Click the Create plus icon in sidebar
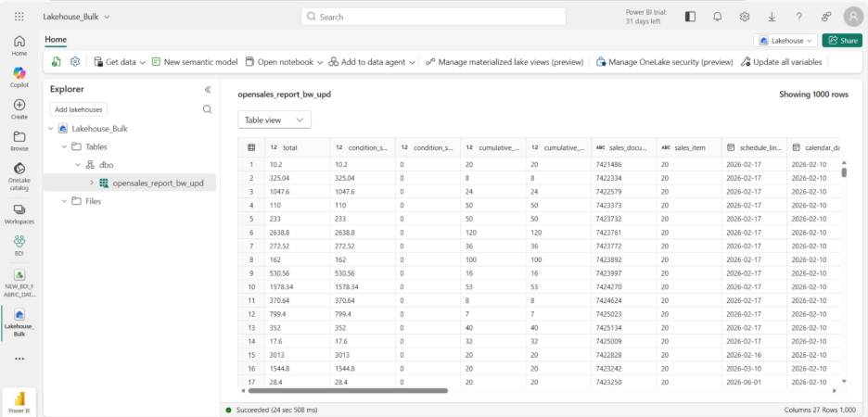The width and height of the screenshot is (868, 417). [19, 109]
